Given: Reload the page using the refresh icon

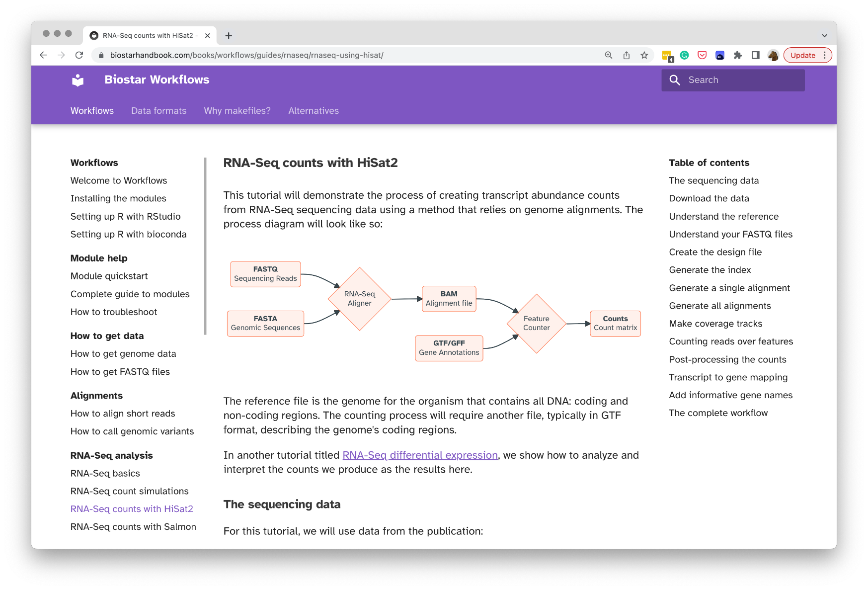Looking at the screenshot, I should (x=79, y=55).
